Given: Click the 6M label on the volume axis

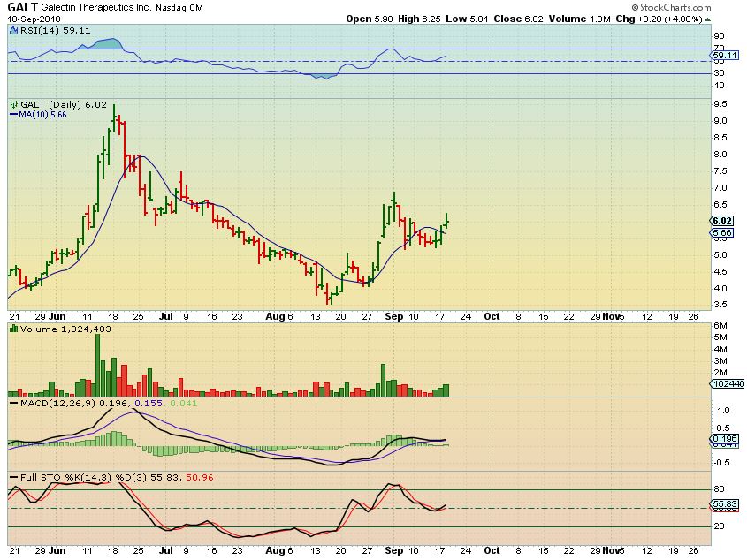Looking at the screenshot, I should pyautogui.click(x=720, y=326).
